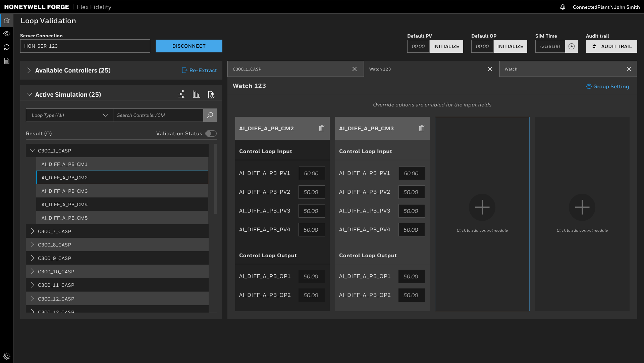Image resolution: width=644 pixels, height=363 pixels.
Task: Click the export/download icon in Active Simulation
Action: click(x=211, y=94)
